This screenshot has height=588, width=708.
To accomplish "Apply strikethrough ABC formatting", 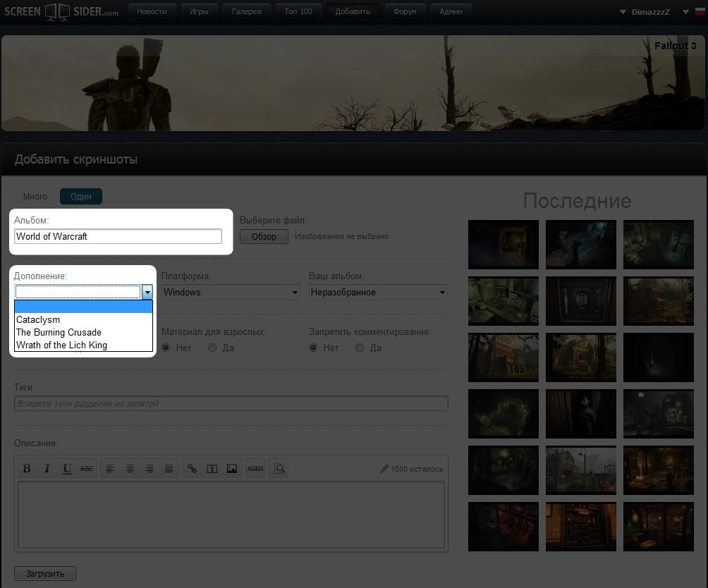I will [x=86, y=468].
